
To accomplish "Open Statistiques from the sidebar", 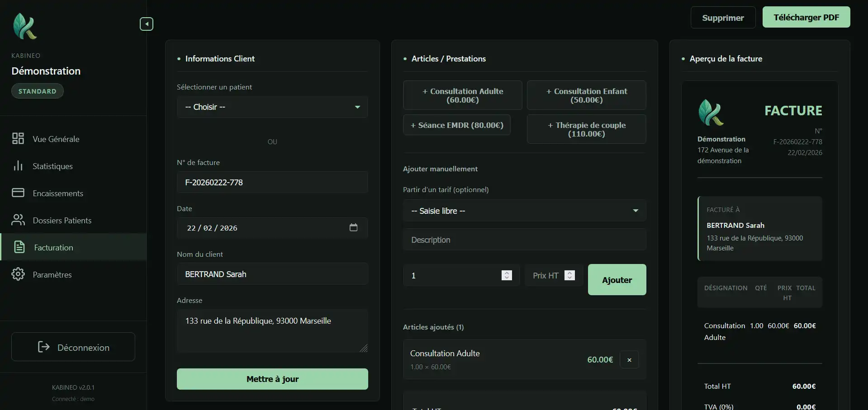I will (x=52, y=166).
